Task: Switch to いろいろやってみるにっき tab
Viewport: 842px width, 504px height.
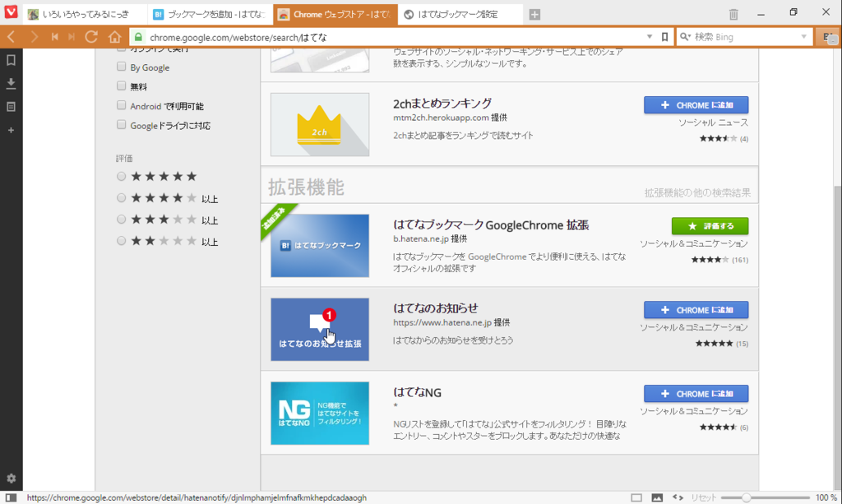Action: [x=85, y=15]
